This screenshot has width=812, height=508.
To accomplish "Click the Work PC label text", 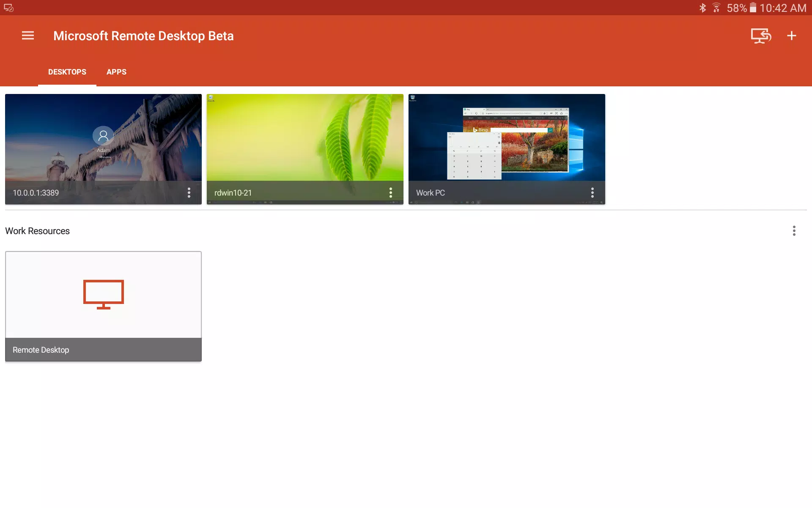I will [x=431, y=193].
